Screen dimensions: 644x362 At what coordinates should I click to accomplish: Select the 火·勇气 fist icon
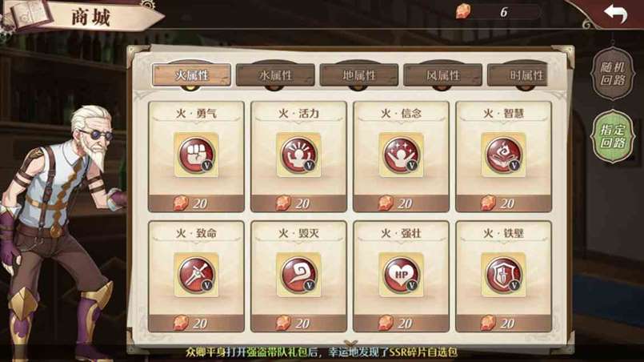196,155
